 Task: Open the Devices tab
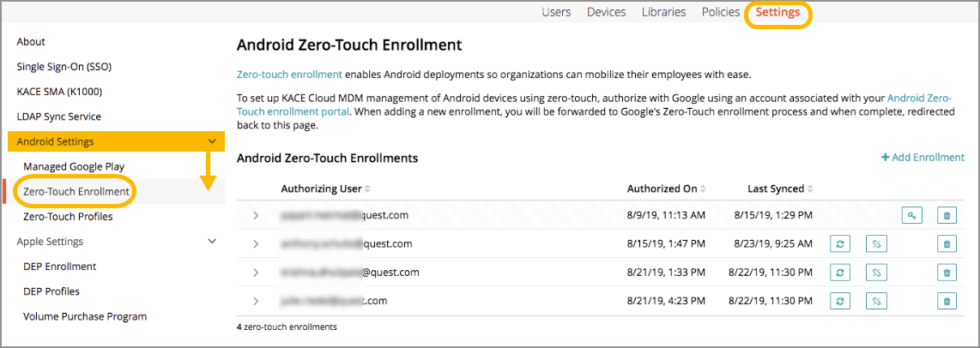(606, 12)
